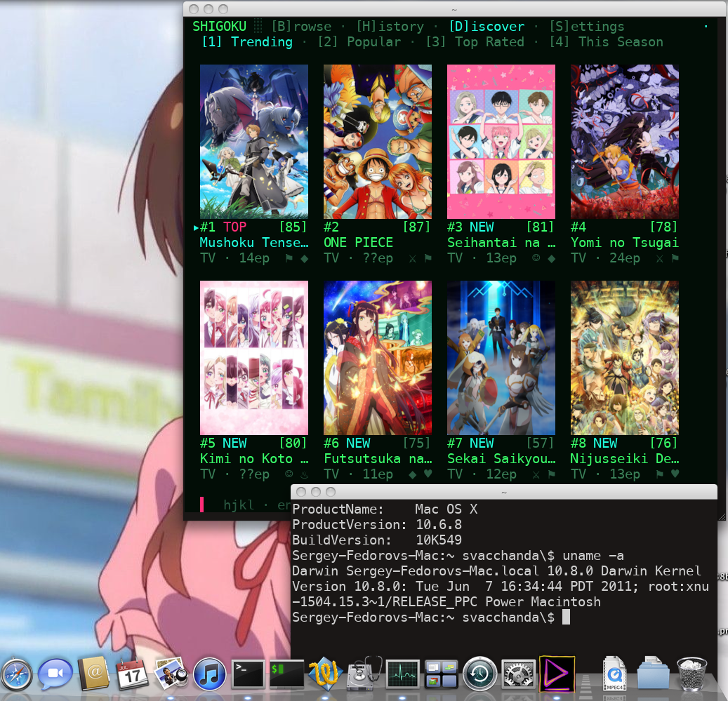Click the title text 'Yomi no Tsugai'
728x701 pixels.
click(625, 243)
